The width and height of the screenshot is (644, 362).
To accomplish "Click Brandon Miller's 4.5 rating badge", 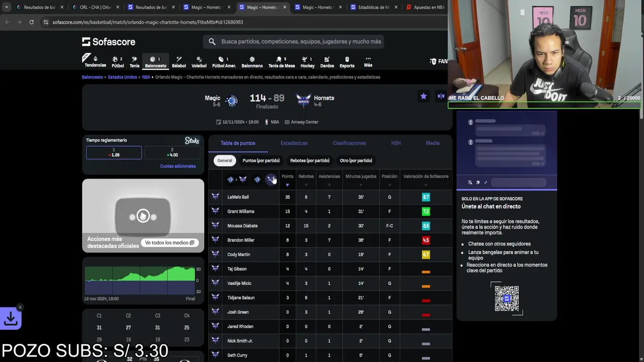I will pos(426,240).
